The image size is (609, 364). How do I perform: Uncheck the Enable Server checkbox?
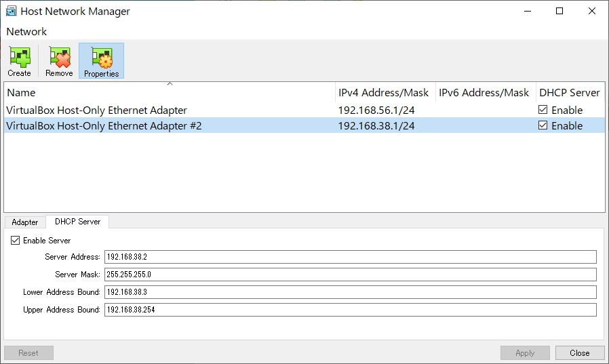tap(15, 240)
